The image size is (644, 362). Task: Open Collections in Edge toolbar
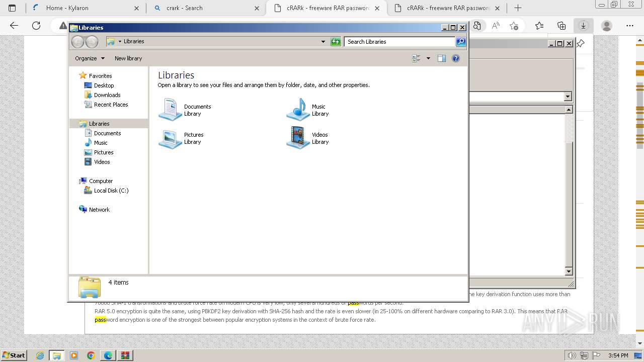561,26
